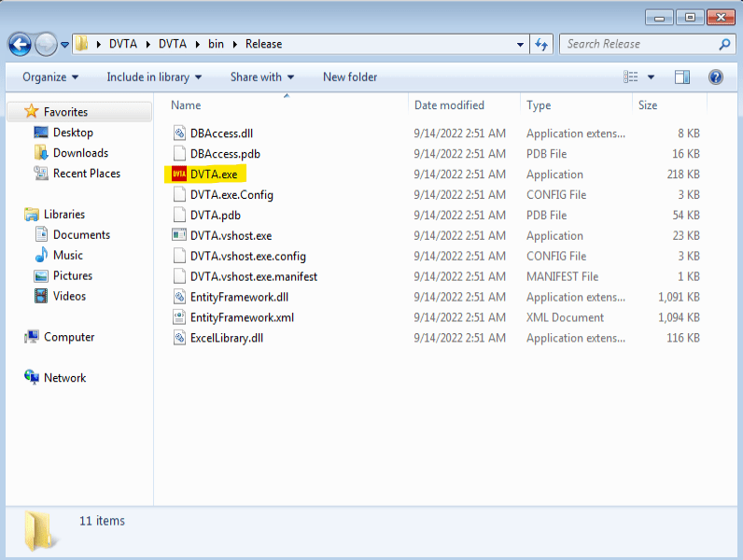Click the bin breadcrumb in the address bar
743x560 pixels.
click(x=216, y=44)
